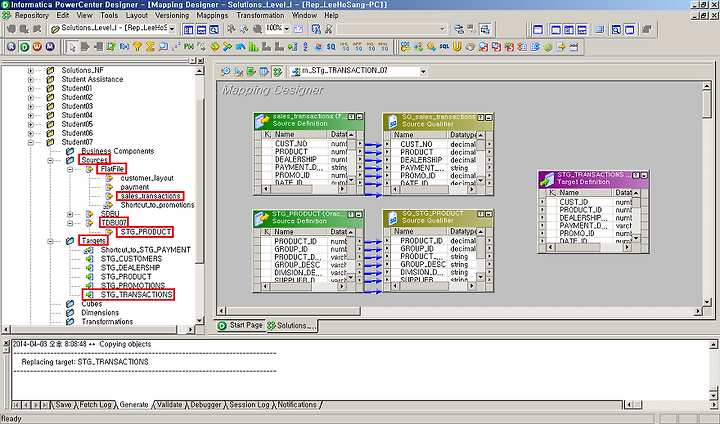The width and height of the screenshot is (720, 424).
Task: Expand the Student01 folder
Action: click(31, 88)
